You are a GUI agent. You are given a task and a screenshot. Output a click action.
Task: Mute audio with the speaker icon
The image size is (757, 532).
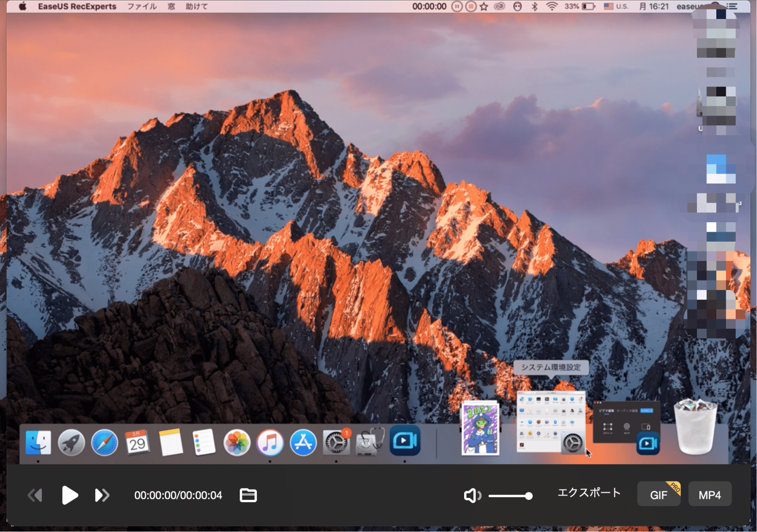[472, 496]
